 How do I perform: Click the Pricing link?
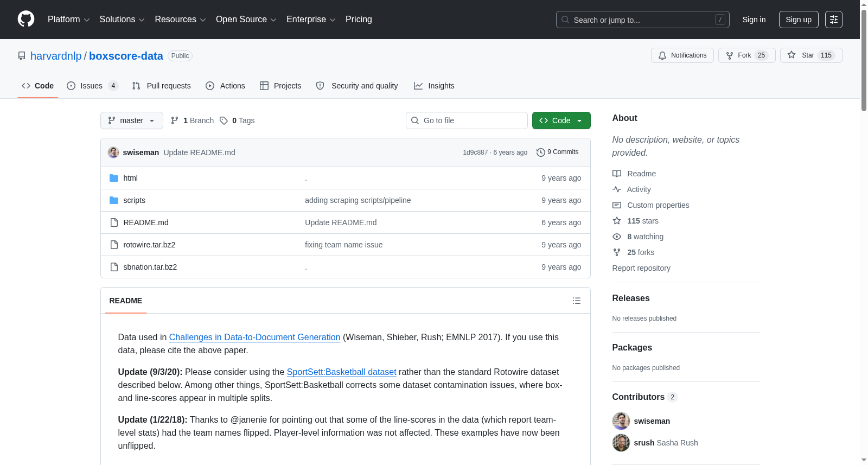[x=359, y=20]
